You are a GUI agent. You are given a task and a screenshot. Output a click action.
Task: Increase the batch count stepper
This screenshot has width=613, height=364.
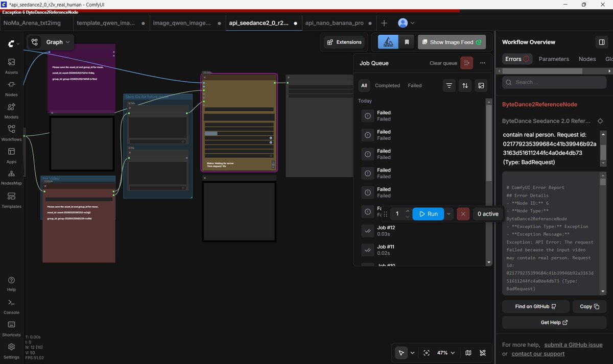coord(408,211)
